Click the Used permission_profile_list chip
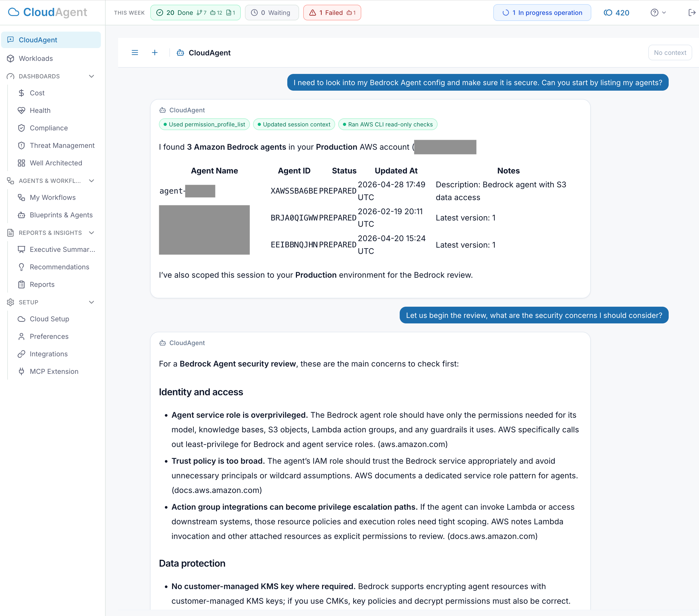The image size is (699, 616). point(204,124)
